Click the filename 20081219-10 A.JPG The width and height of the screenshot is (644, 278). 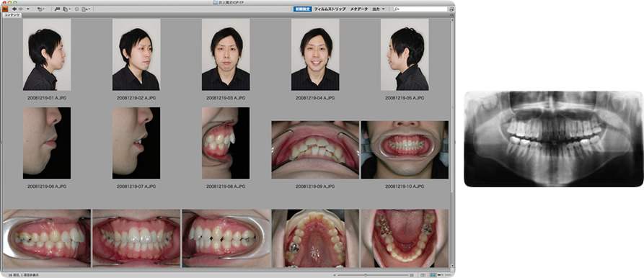pos(405,186)
